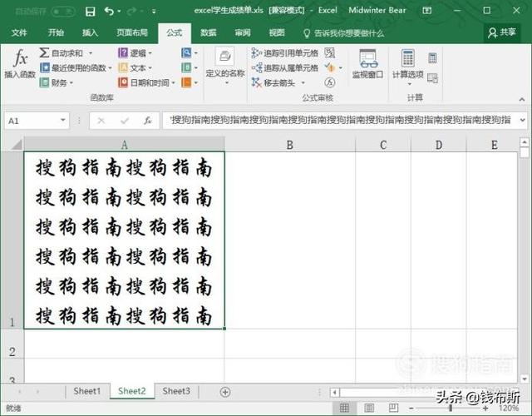Open the File (文件) tab
The width and height of the screenshot is (532, 416).
click(x=19, y=32)
